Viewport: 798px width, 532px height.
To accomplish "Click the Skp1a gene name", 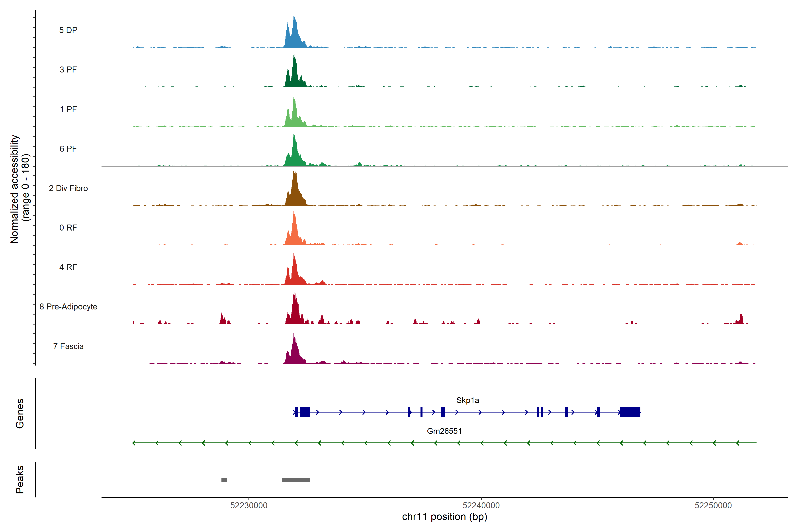I will tap(467, 400).
